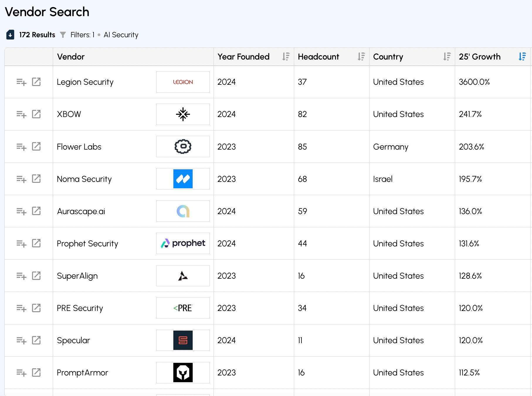Add Legion Security to a list
The image size is (532, 396).
(21, 82)
